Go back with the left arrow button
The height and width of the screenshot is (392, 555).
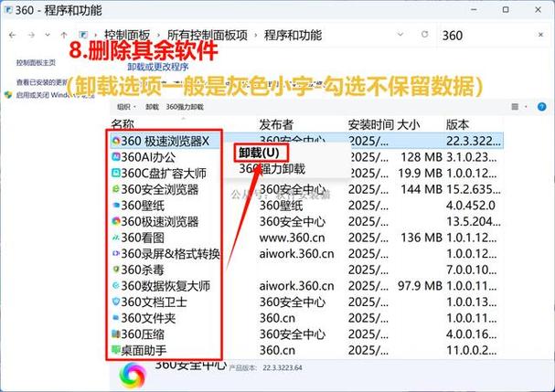(13, 35)
